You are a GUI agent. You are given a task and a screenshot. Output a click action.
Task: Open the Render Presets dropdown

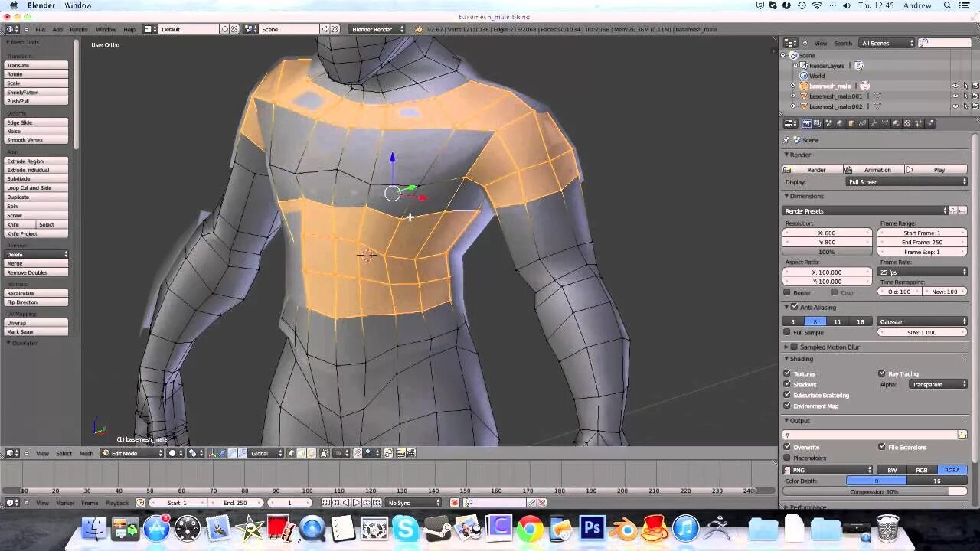(865, 210)
